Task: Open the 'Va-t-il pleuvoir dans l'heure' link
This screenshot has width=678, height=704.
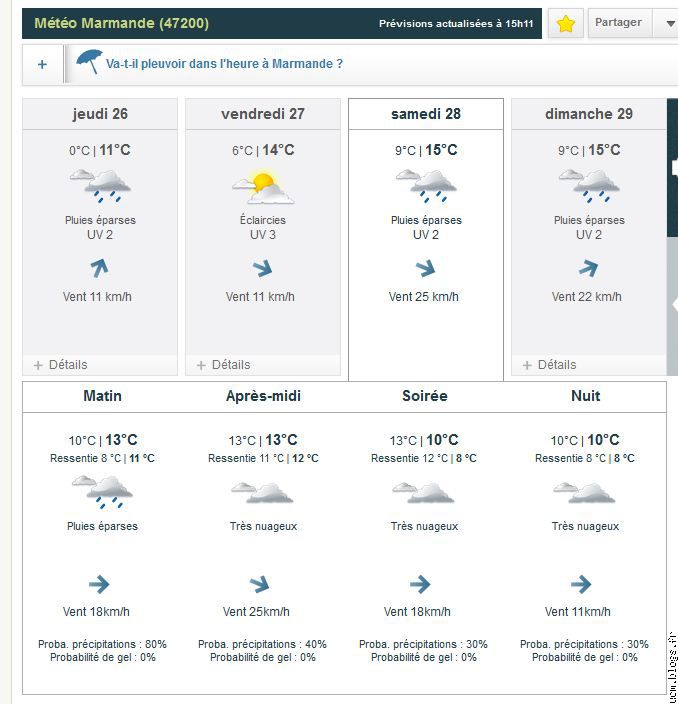Action: point(224,64)
